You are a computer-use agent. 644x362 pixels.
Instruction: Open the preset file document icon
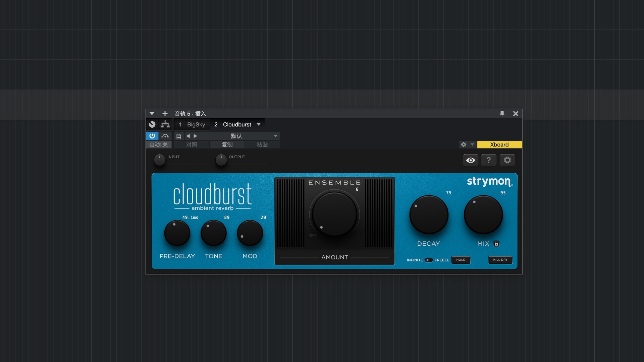point(179,136)
